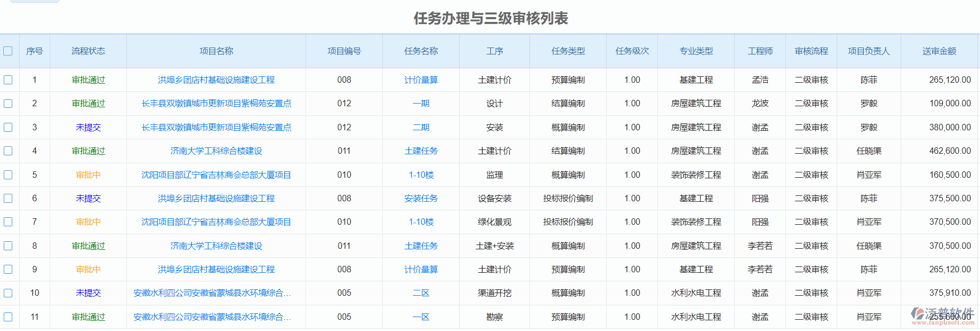This screenshot has width=980, height=331.
Task: Click the 工程师 column header
Action: pyautogui.click(x=760, y=51)
